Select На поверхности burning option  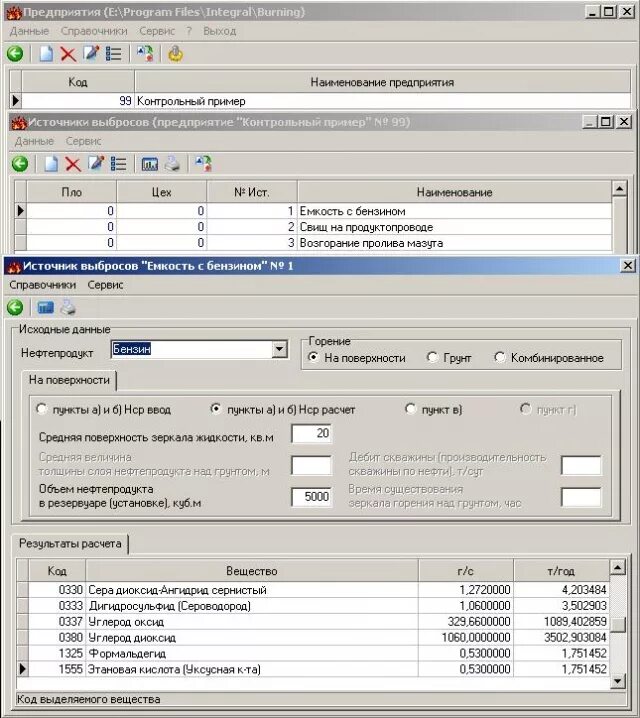pyautogui.click(x=358, y=358)
